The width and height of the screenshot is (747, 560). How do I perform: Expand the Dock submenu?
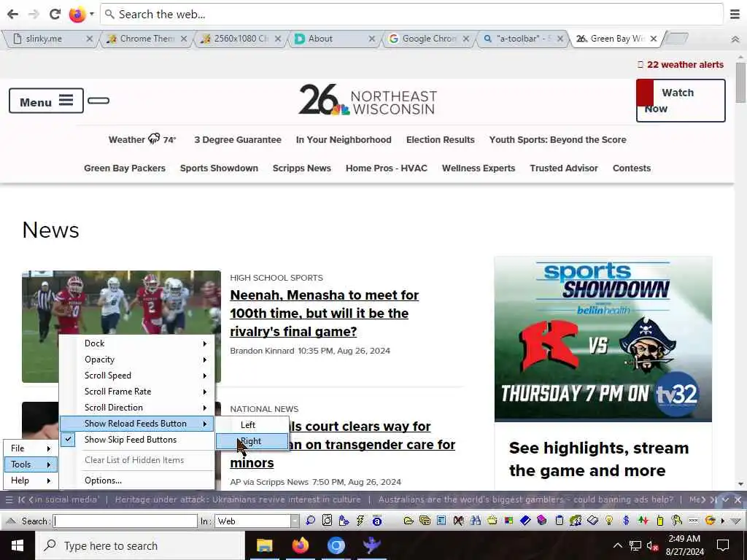(x=137, y=343)
